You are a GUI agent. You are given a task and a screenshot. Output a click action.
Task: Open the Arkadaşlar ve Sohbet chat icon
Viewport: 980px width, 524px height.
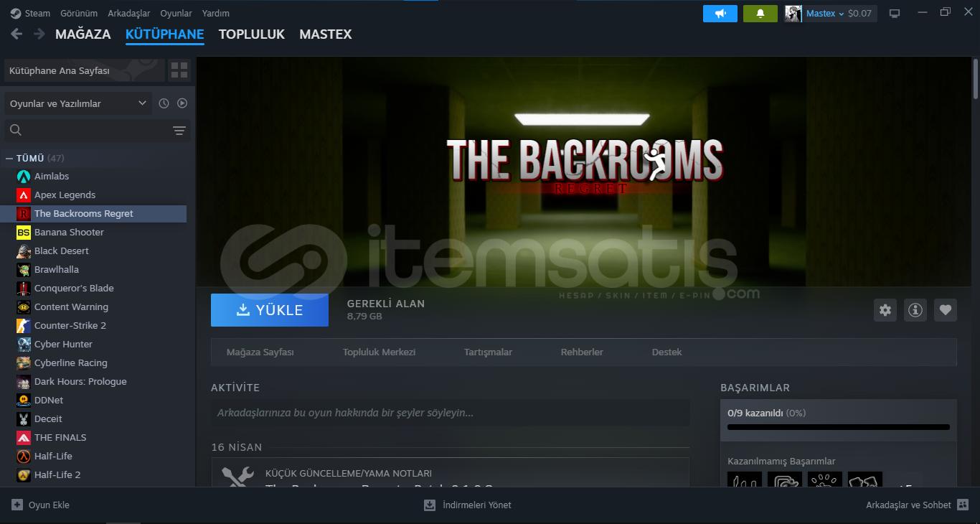(963, 505)
